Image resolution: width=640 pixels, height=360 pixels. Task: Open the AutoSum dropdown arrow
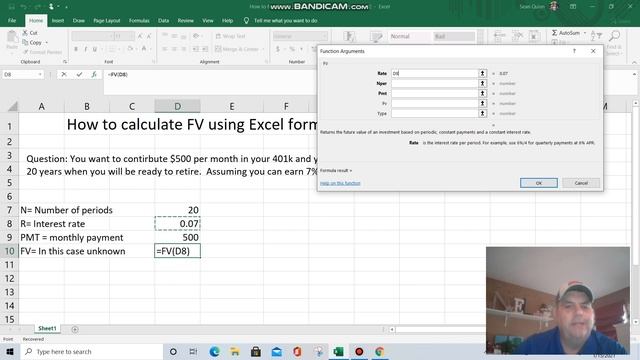[585, 33]
